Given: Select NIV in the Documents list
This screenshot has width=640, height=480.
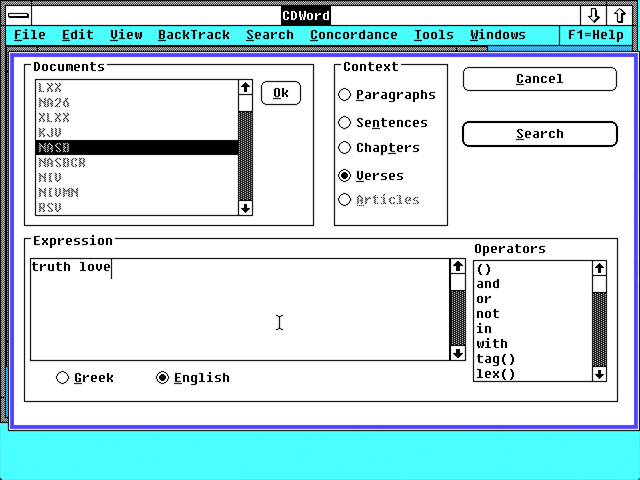Looking at the screenshot, I should 137,178.
